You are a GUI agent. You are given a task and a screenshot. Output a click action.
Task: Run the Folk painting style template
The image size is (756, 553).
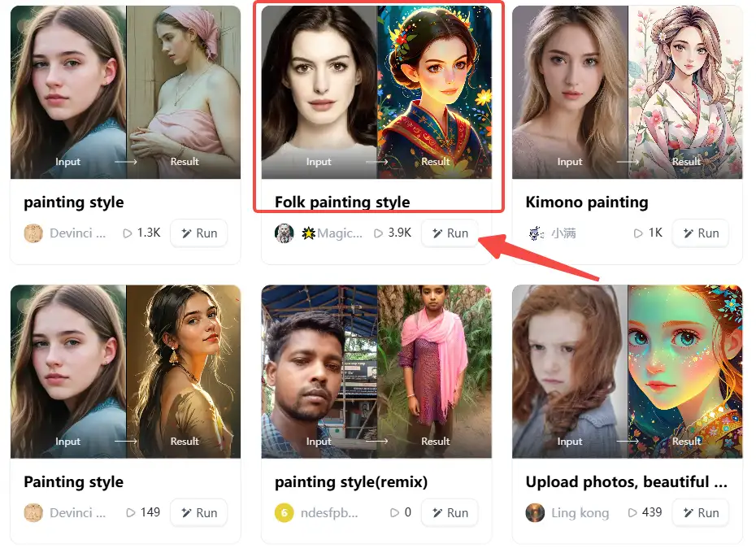point(450,233)
